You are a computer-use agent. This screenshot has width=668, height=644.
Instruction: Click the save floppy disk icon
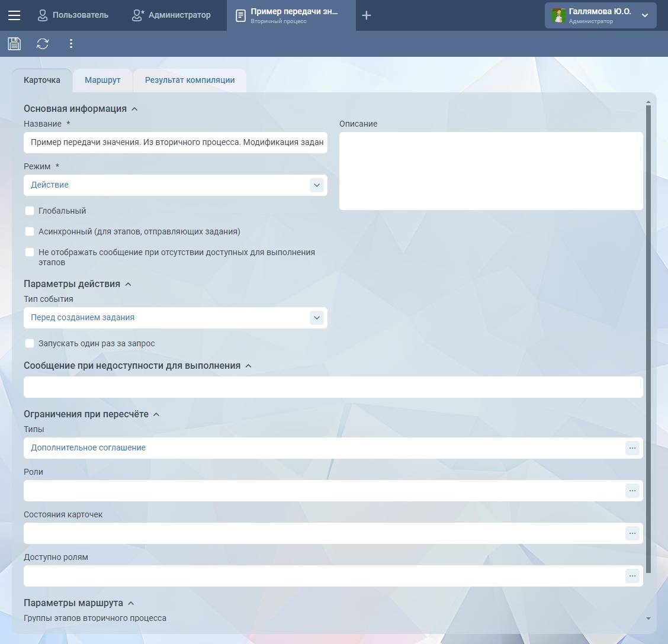coord(14,43)
